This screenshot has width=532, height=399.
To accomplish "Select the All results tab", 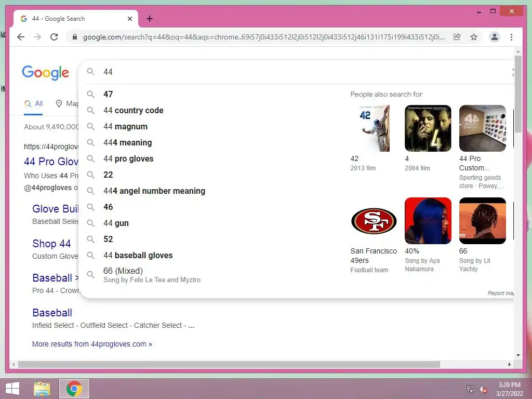I will (33, 104).
